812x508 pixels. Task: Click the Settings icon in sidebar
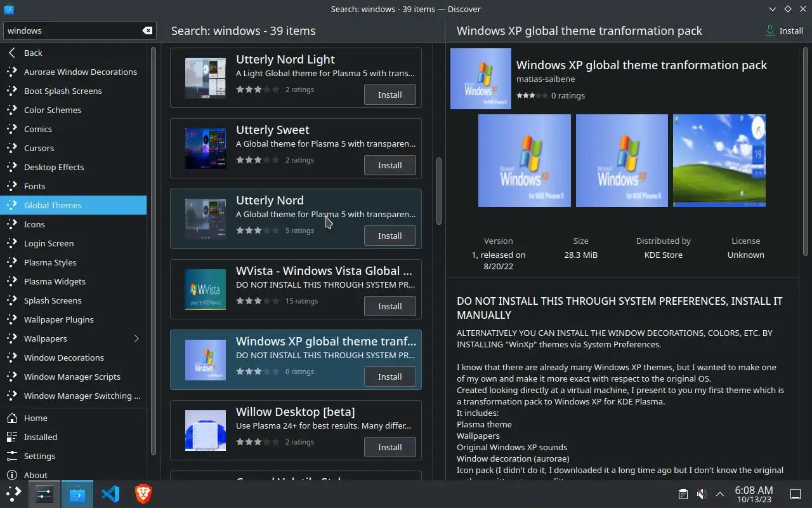(12, 456)
